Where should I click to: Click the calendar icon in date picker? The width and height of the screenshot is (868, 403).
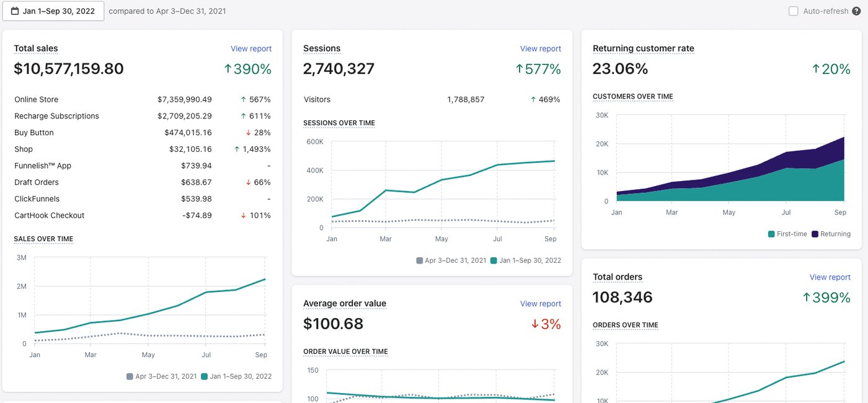coord(15,11)
